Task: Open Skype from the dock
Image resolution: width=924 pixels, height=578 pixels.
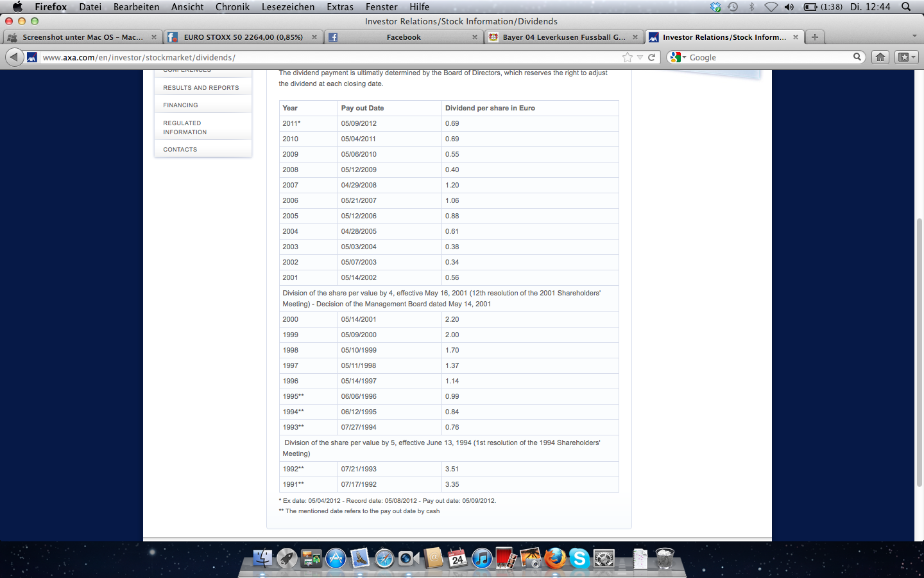Action: pos(579,557)
